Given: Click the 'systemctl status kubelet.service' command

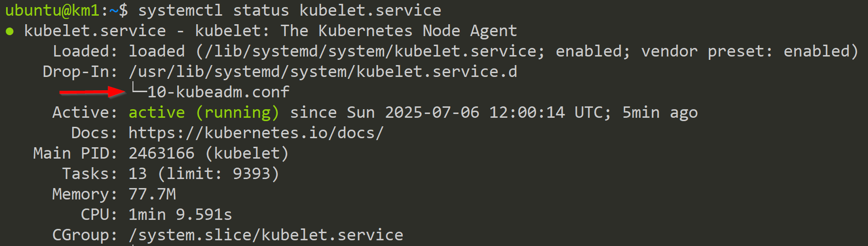Looking at the screenshot, I should click(290, 10).
